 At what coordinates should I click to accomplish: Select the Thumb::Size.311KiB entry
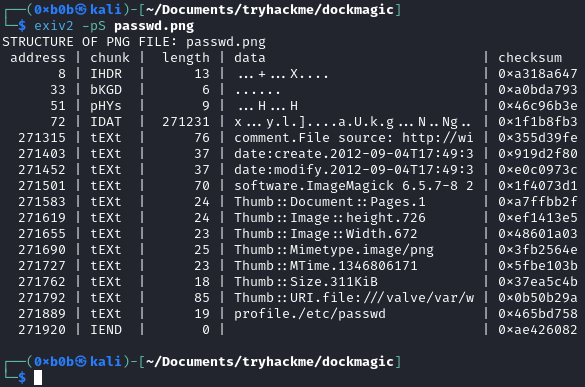(x=306, y=281)
